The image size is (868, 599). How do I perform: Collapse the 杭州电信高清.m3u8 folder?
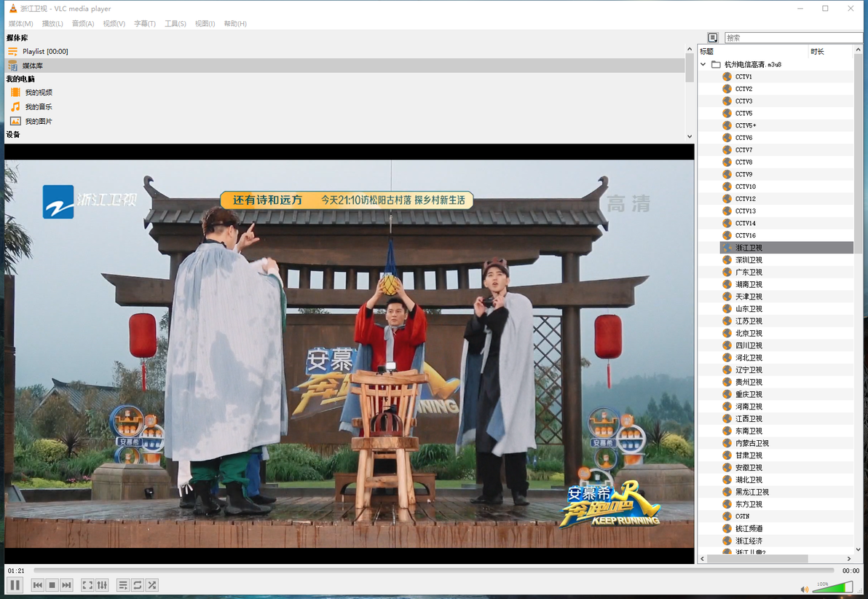(703, 64)
